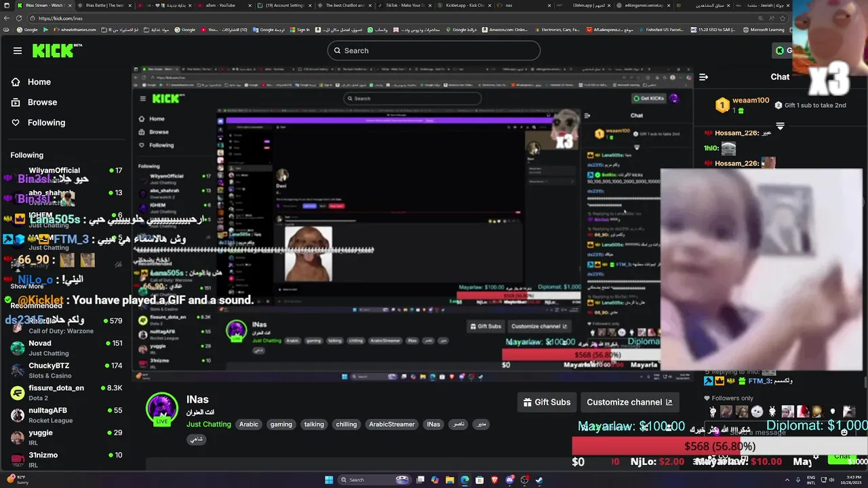Viewport: 868px width, 488px height.
Task: Open abo_shahrah channel in Following list
Action: (66, 197)
